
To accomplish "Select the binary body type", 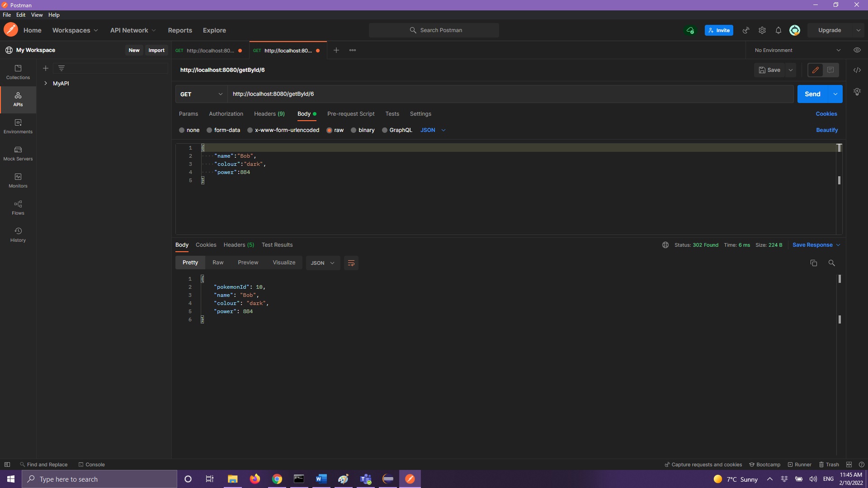I will pyautogui.click(x=363, y=130).
